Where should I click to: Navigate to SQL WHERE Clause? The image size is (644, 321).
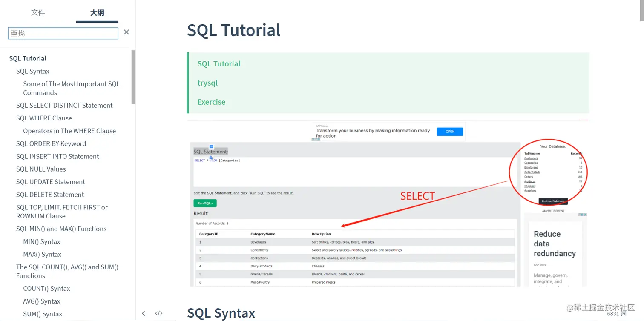coord(44,118)
